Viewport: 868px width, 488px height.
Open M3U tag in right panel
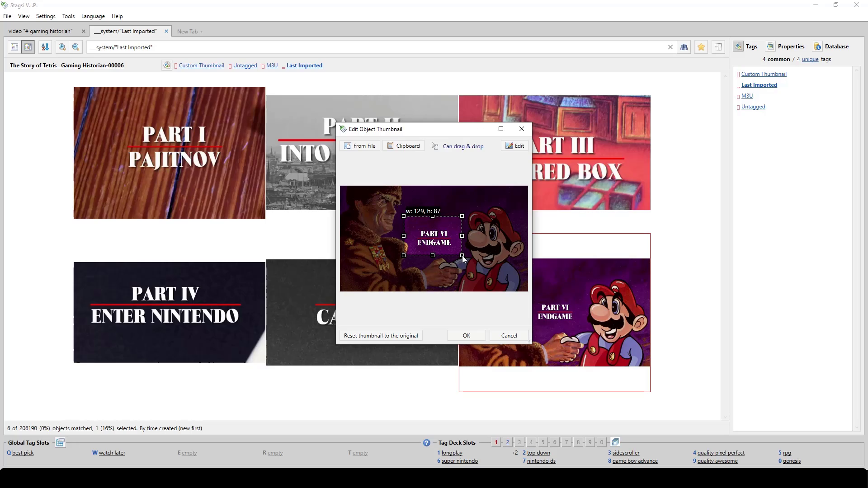tap(747, 96)
